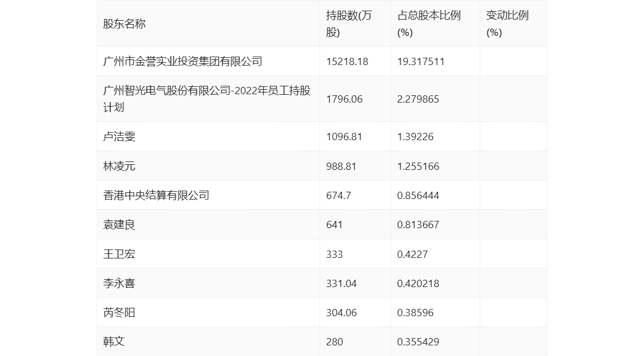644x356 pixels.
Task: Select shareholder 袁建良
Action: pyautogui.click(x=119, y=225)
